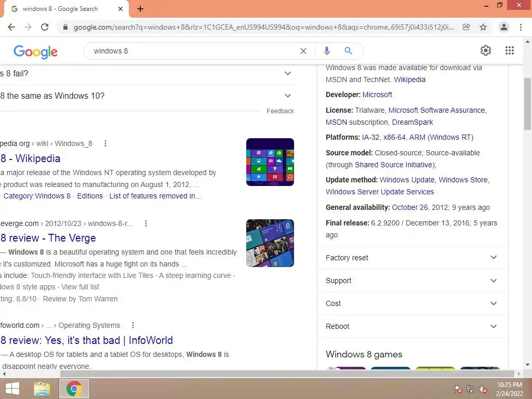Click the share page icon in address bar
This screenshot has width=532, height=399.
coord(467,27)
